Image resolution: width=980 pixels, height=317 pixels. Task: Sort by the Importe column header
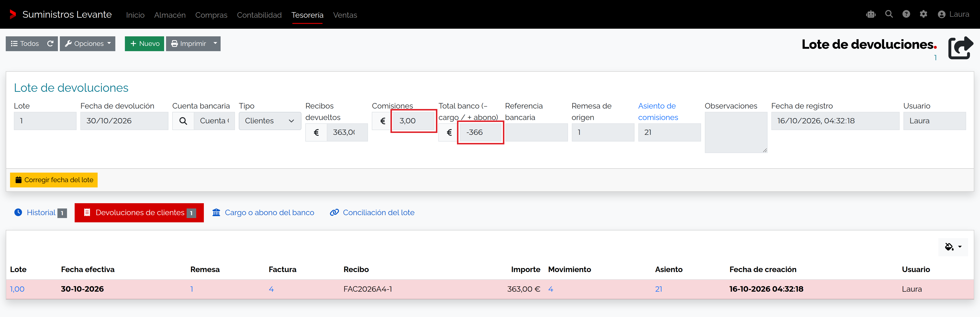[525, 269]
